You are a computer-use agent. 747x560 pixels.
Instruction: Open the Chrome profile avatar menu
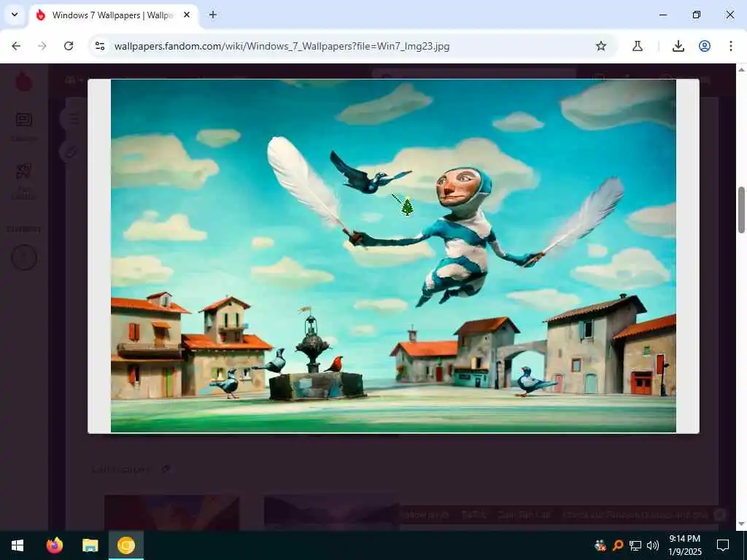click(705, 46)
